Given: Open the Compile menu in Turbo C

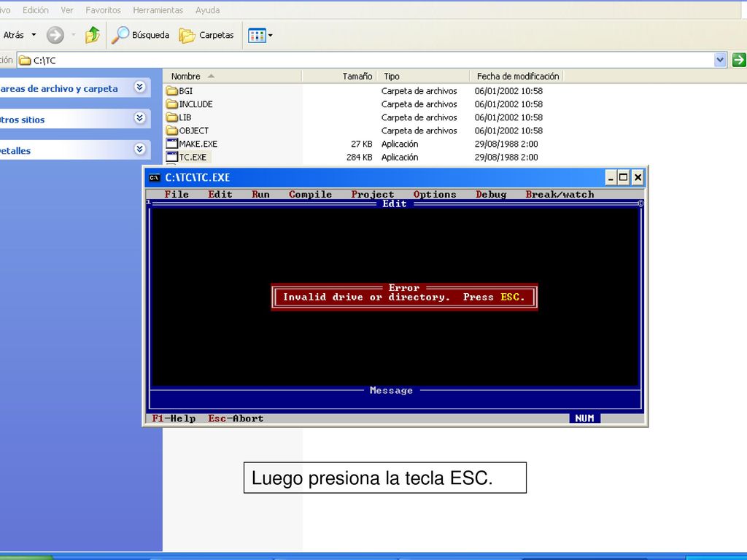Looking at the screenshot, I should click(310, 194).
